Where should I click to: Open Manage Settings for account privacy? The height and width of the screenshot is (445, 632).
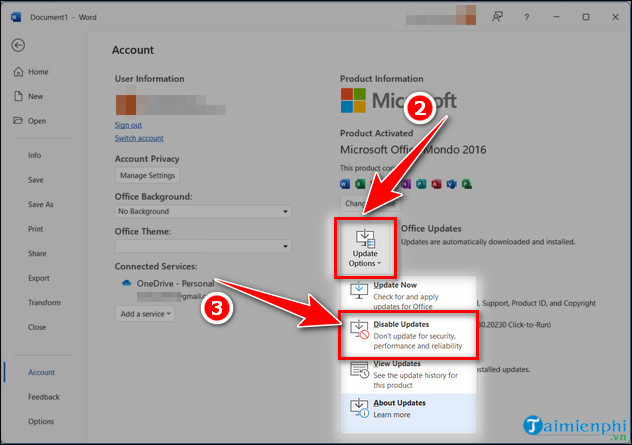tap(148, 175)
